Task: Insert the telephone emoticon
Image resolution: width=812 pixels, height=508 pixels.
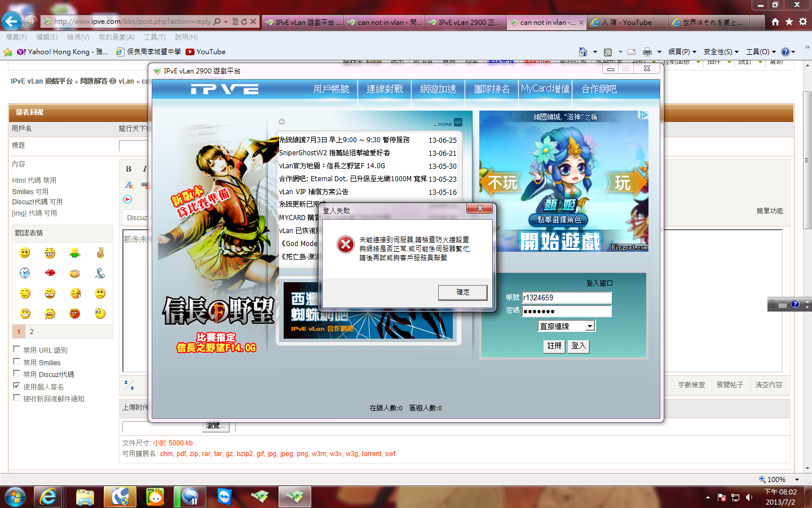Action: pos(100,273)
